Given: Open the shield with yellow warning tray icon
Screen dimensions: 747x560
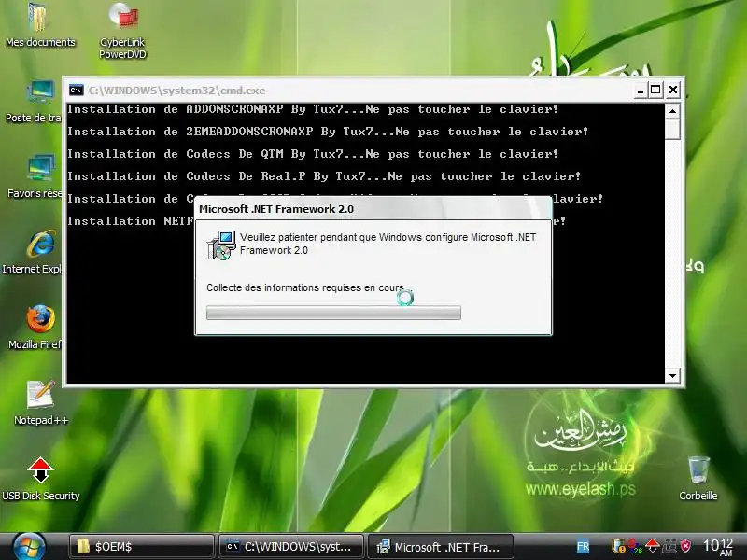Looking at the screenshot, I should [618, 546].
